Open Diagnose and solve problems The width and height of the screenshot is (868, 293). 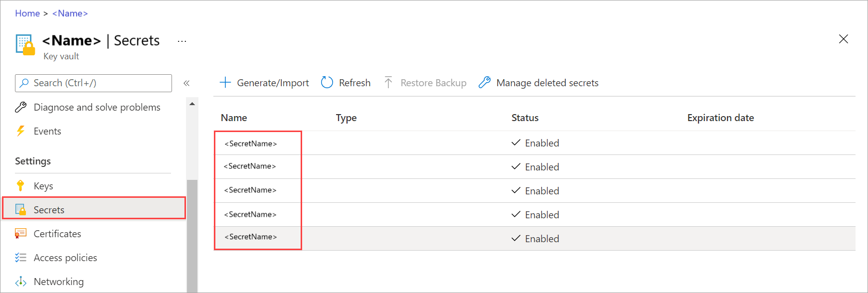click(x=97, y=107)
